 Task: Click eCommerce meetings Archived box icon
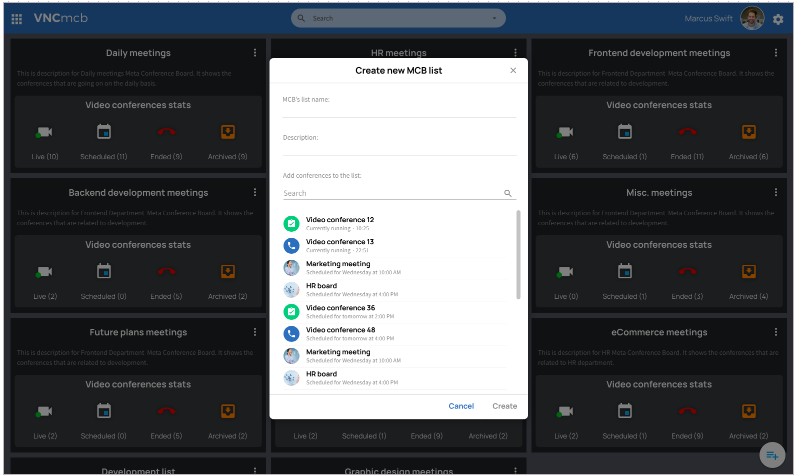point(749,411)
